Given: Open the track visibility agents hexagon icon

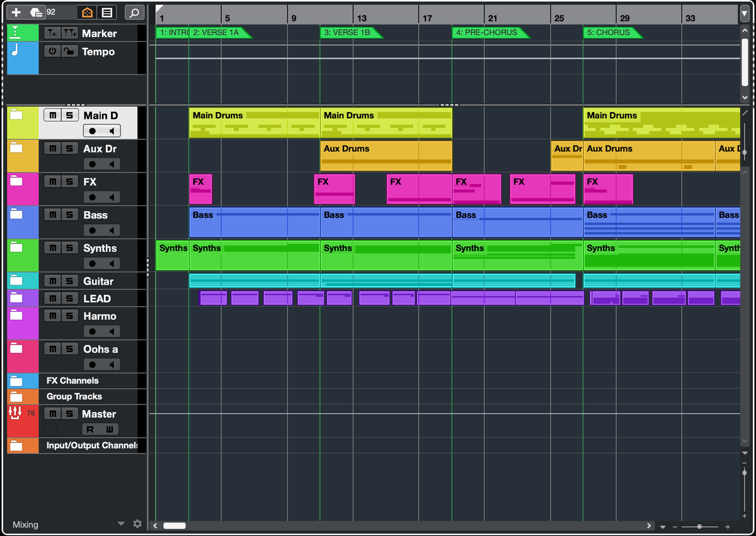Looking at the screenshot, I should point(36,12).
